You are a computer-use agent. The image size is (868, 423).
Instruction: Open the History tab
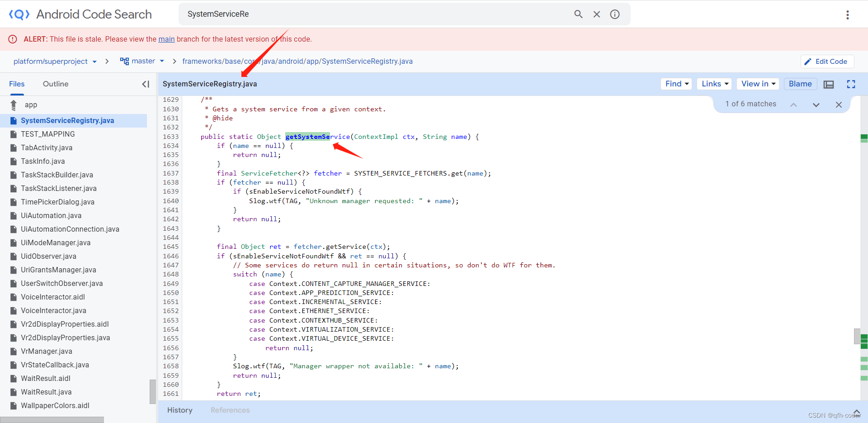pyautogui.click(x=180, y=410)
